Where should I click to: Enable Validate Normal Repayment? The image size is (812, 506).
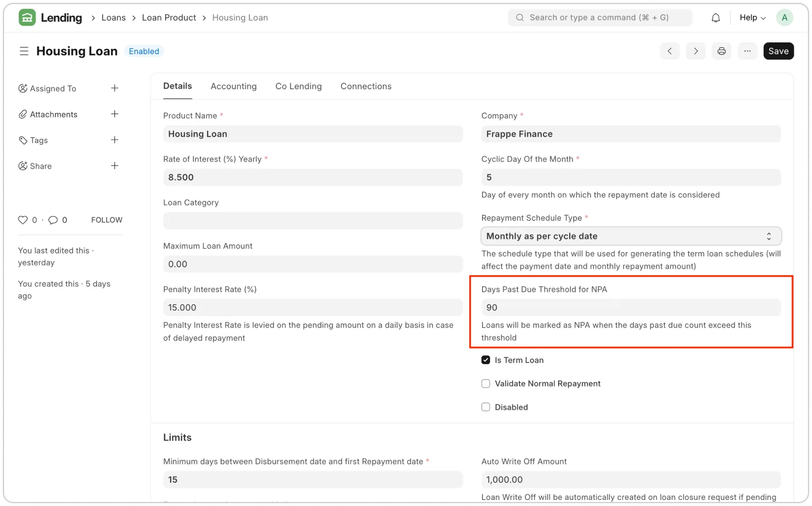[485, 383]
